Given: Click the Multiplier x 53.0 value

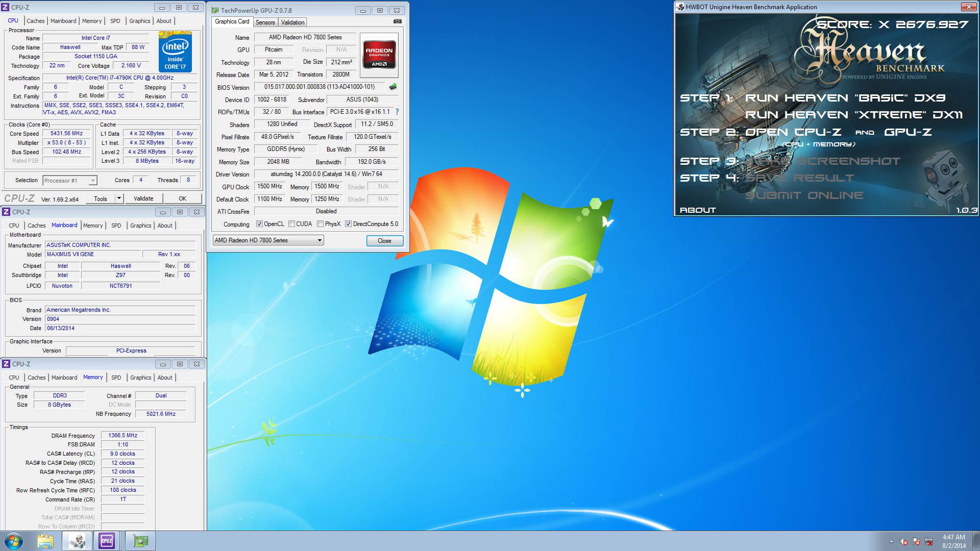Looking at the screenshot, I should click(x=67, y=143).
